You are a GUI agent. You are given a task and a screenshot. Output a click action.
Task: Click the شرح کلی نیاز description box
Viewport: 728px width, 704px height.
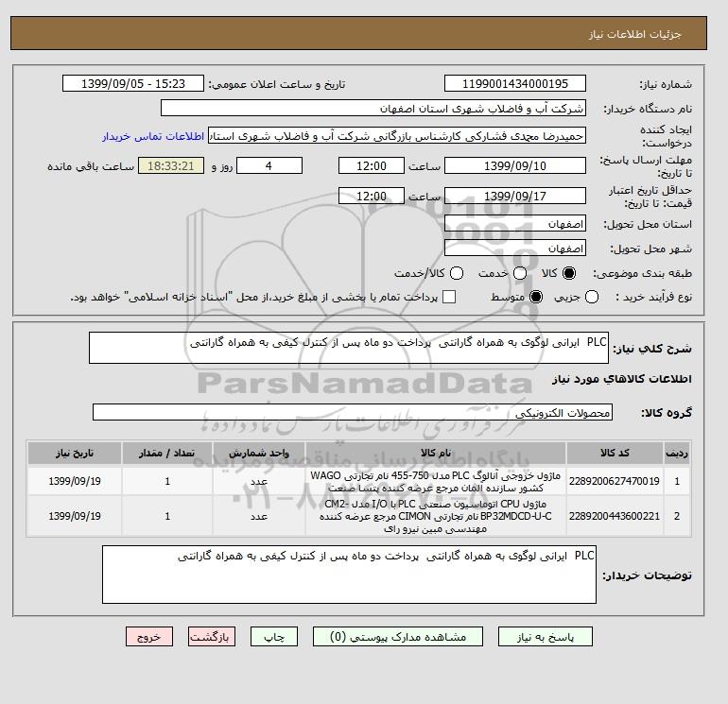(x=349, y=348)
